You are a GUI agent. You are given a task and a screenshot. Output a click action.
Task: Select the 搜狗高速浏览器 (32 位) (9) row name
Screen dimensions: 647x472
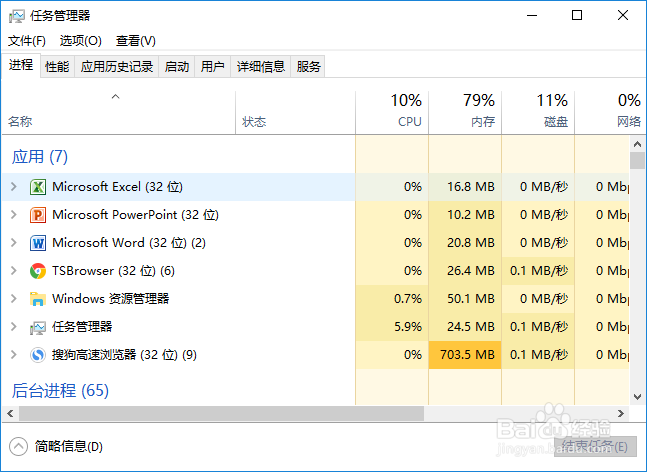pyautogui.click(x=124, y=355)
